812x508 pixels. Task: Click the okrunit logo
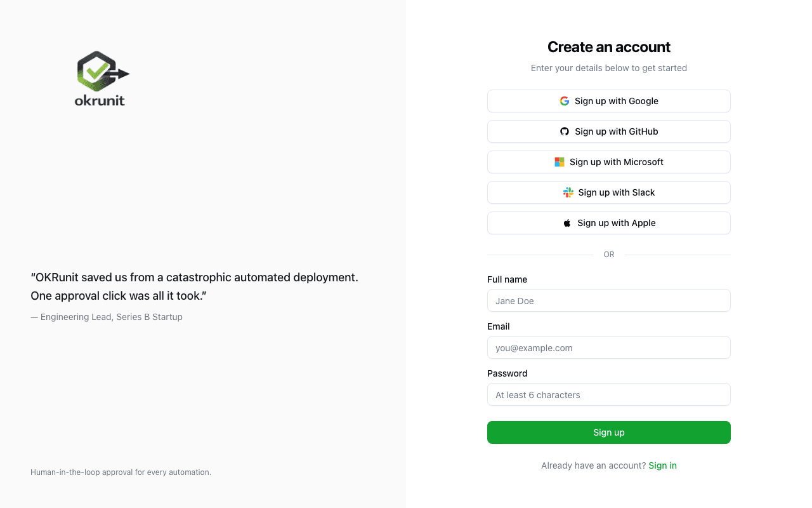point(101,77)
